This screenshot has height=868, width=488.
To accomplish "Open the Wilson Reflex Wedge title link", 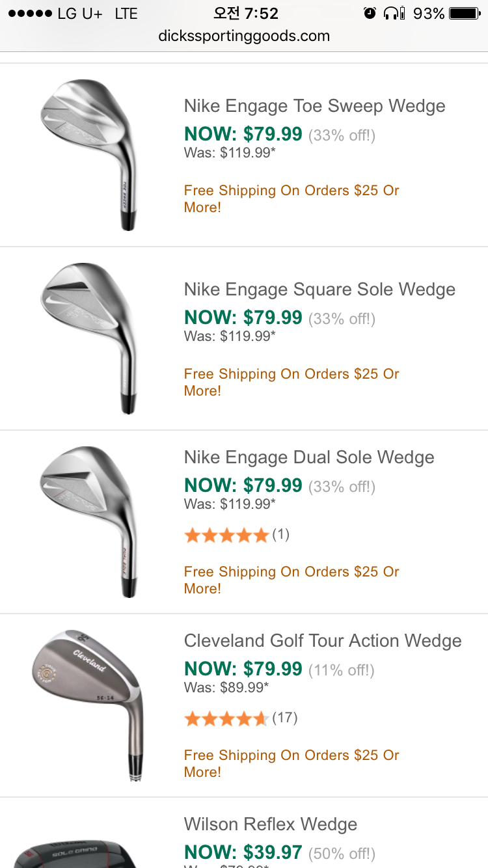I will [271, 824].
